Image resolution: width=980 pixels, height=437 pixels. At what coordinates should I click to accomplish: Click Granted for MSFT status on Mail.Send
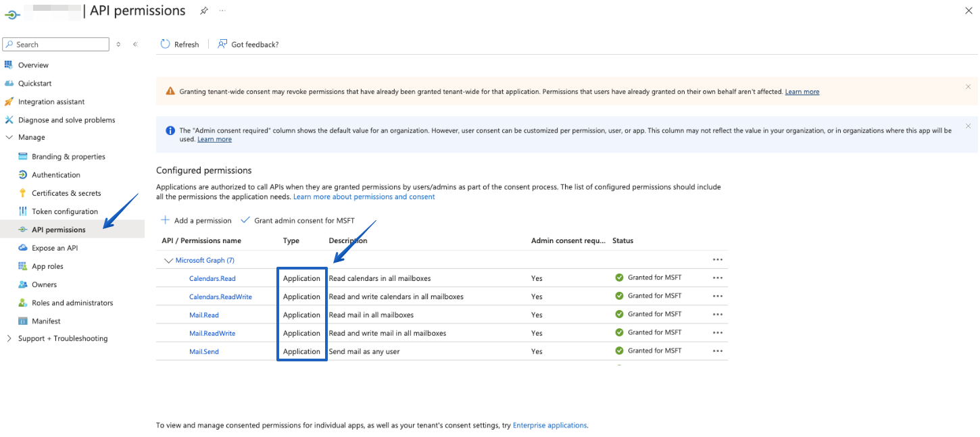pyautogui.click(x=655, y=351)
